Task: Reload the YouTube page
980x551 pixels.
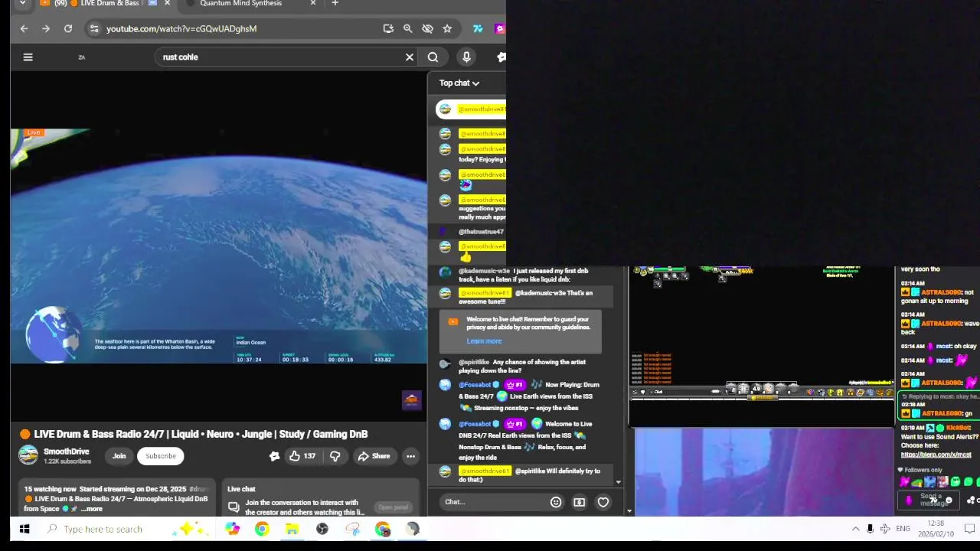Action: click(x=68, y=28)
